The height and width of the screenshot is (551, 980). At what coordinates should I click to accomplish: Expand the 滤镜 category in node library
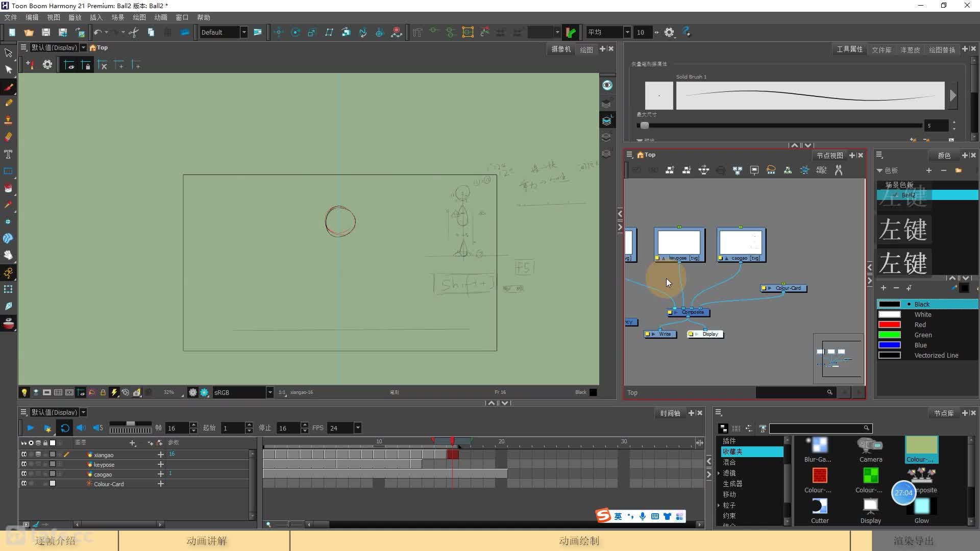tap(719, 473)
